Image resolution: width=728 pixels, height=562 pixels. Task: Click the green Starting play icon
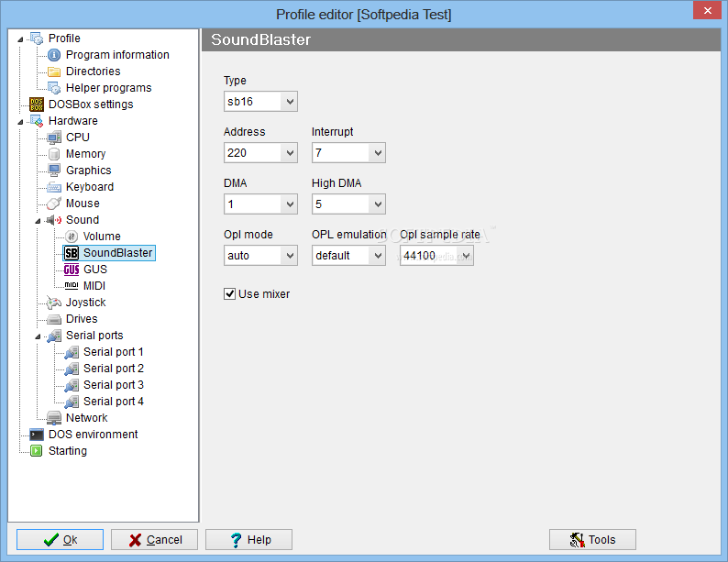tap(36, 451)
